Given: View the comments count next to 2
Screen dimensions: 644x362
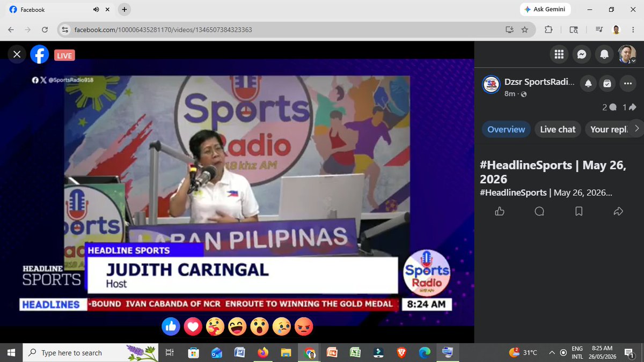Looking at the screenshot, I should click(609, 107).
